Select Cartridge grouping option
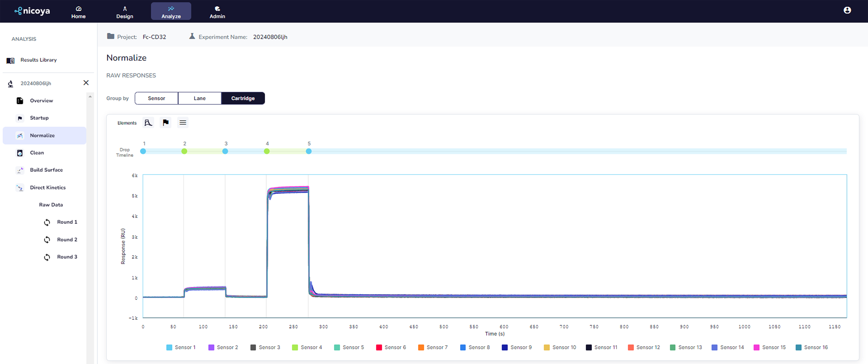868x364 pixels. click(x=243, y=98)
